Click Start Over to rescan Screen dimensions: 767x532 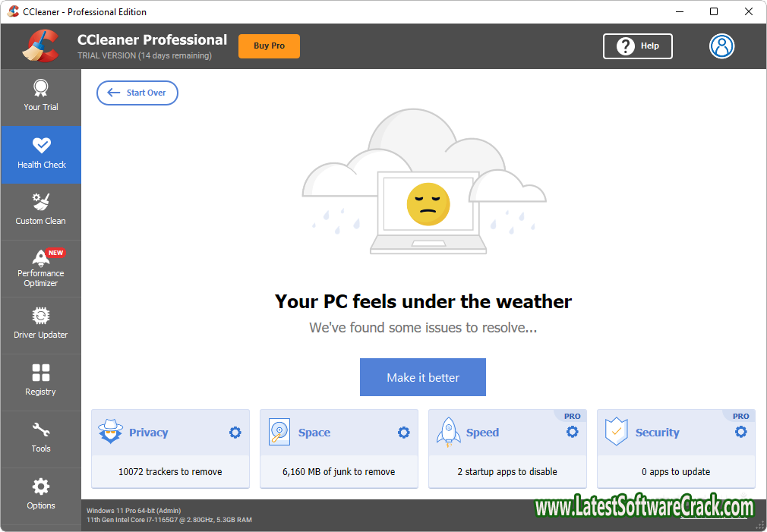click(x=137, y=93)
